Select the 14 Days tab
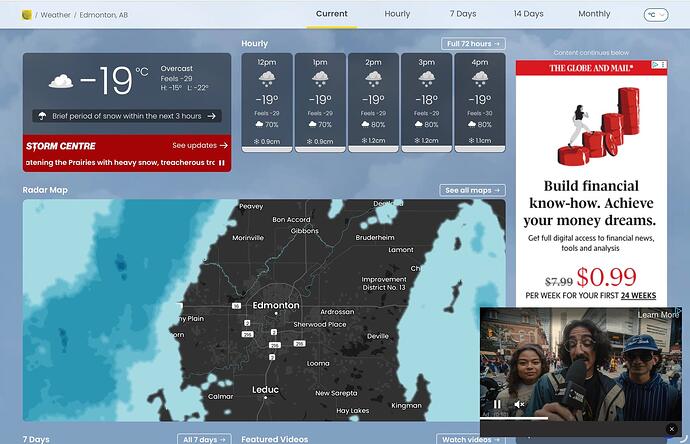 coord(528,14)
